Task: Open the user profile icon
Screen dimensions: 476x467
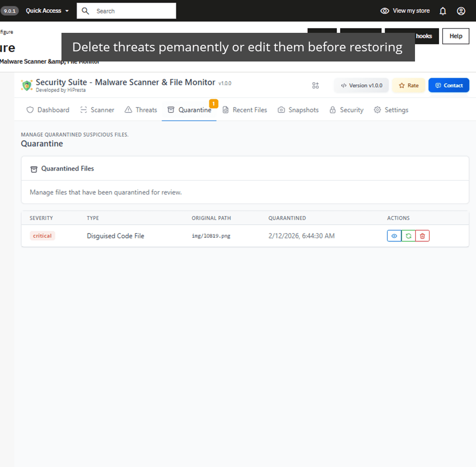Action: click(x=461, y=11)
